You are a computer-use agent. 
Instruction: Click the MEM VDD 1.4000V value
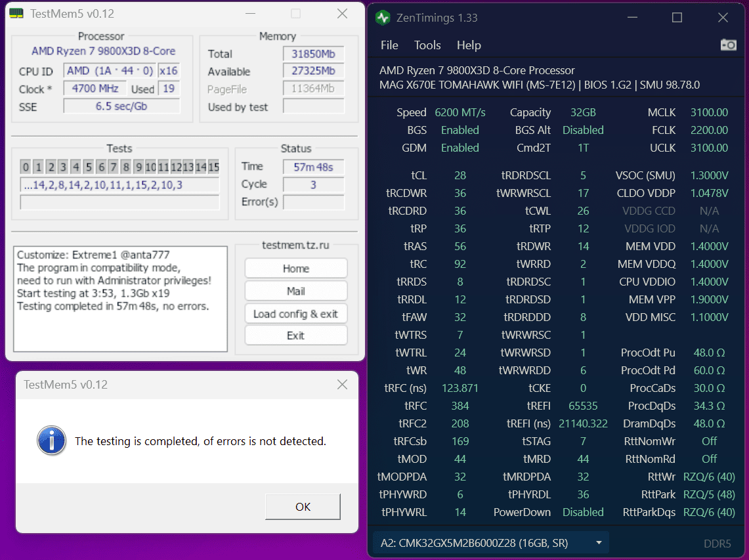click(x=709, y=246)
